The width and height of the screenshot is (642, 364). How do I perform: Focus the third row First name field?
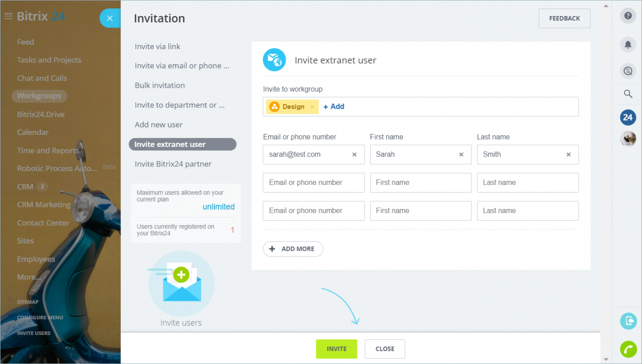(x=420, y=211)
